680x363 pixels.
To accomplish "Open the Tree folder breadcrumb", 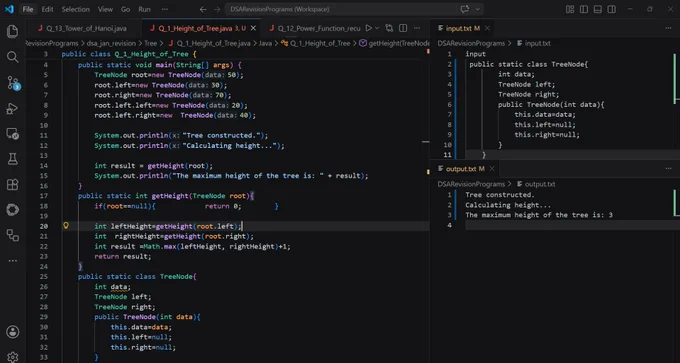I will (x=150, y=43).
